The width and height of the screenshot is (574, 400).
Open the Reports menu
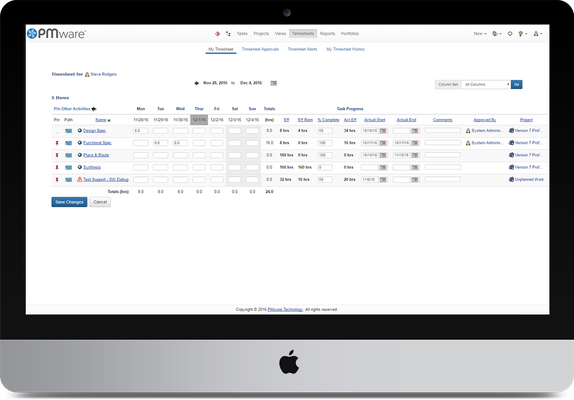tap(327, 34)
